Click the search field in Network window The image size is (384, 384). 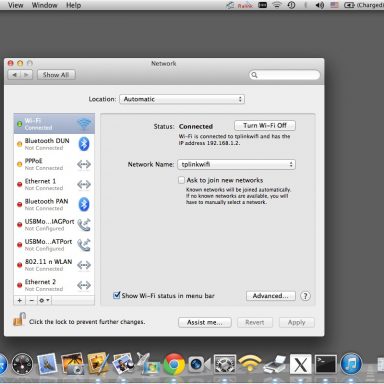tap(284, 75)
